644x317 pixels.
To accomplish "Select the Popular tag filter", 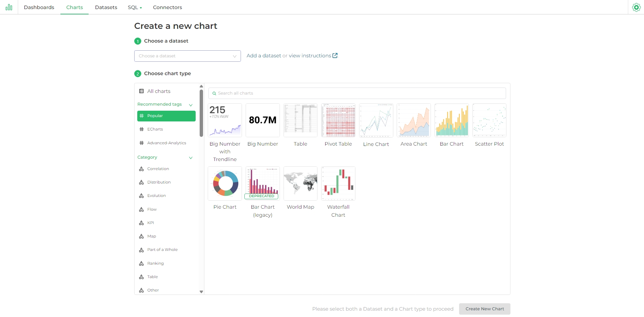I will pos(166,116).
